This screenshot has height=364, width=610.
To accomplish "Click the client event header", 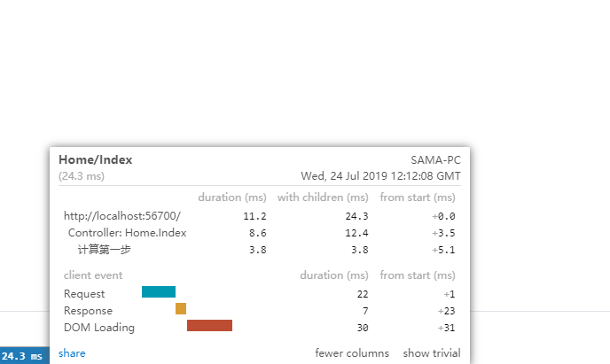I will click(x=93, y=275).
